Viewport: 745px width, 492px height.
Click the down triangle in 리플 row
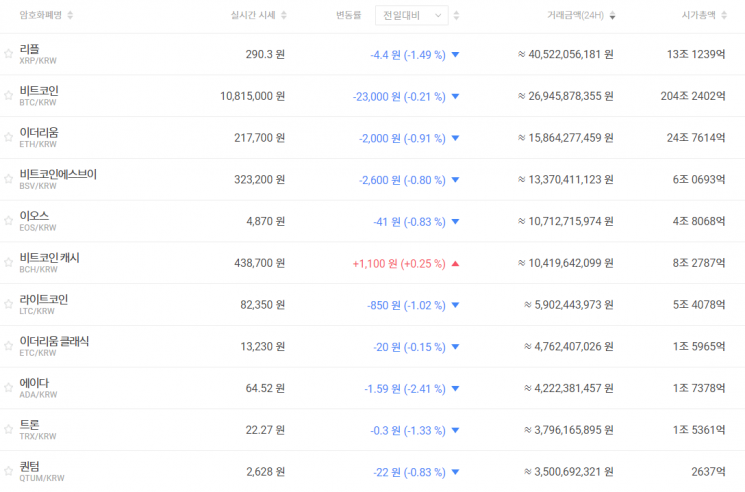455,55
